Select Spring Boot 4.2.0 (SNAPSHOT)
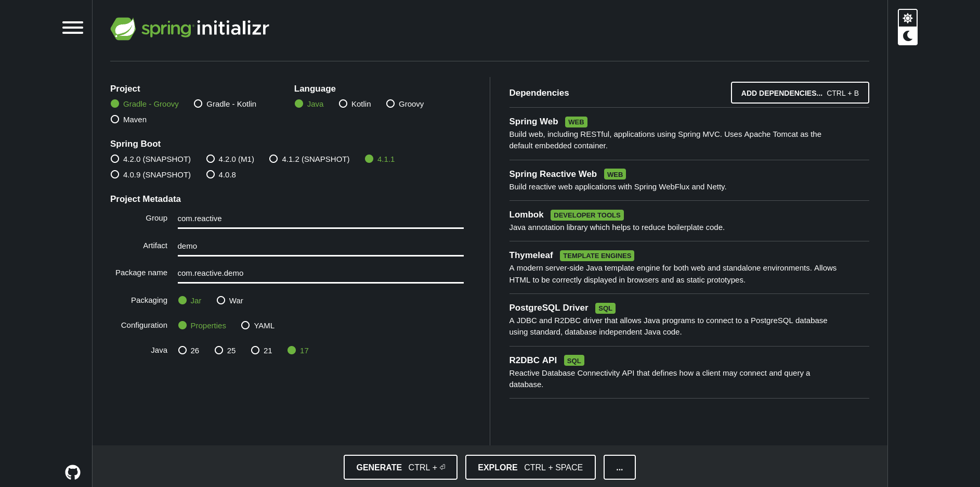980x487 pixels. coord(151,159)
